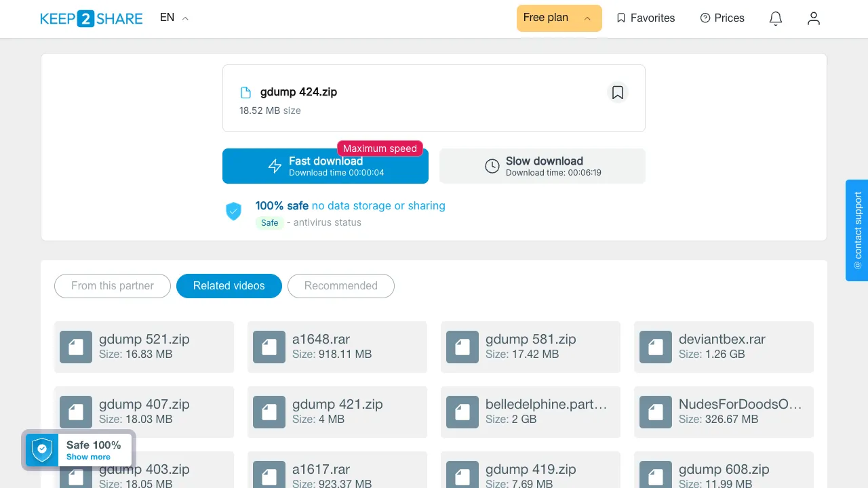Image resolution: width=868 pixels, height=488 pixels.
Task: Click the '18.52 MB size' text
Action: pyautogui.click(x=270, y=110)
